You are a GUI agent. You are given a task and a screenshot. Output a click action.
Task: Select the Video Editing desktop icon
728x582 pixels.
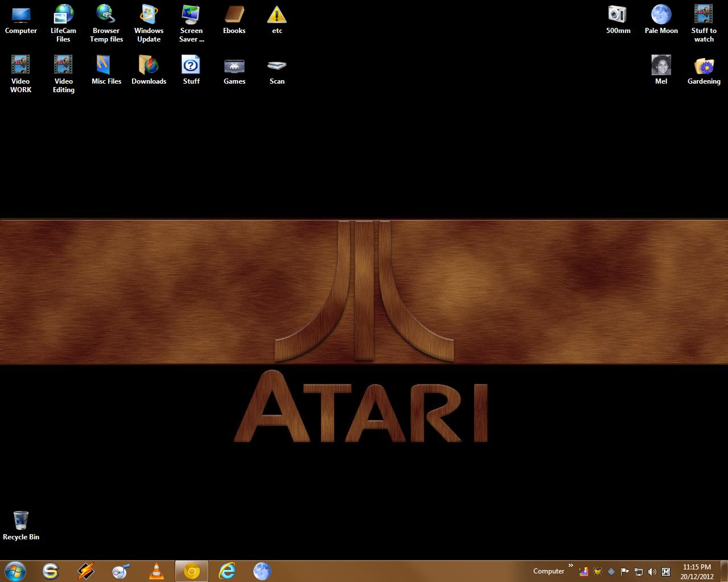(63, 74)
